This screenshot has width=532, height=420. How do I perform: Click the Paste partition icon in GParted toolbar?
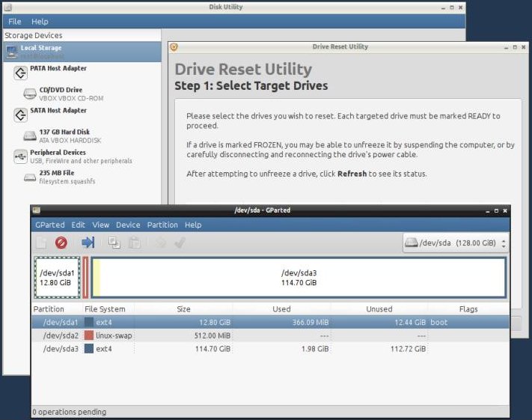click(x=135, y=243)
